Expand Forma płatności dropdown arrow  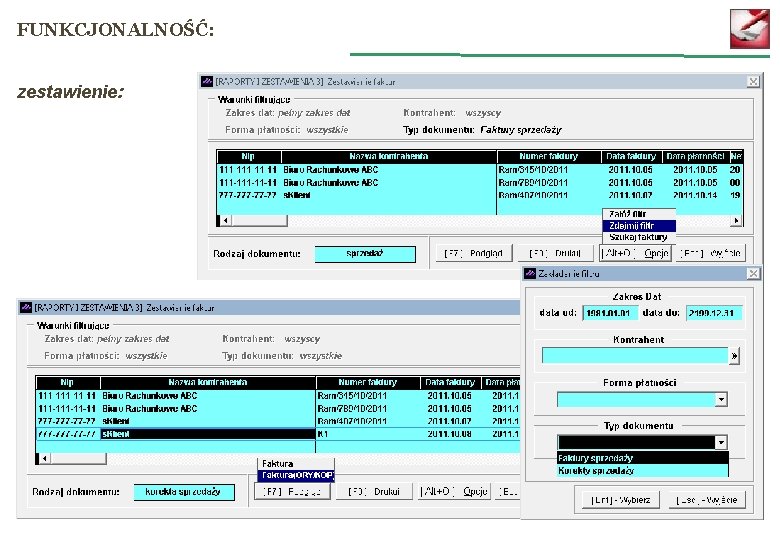click(x=721, y=399)
